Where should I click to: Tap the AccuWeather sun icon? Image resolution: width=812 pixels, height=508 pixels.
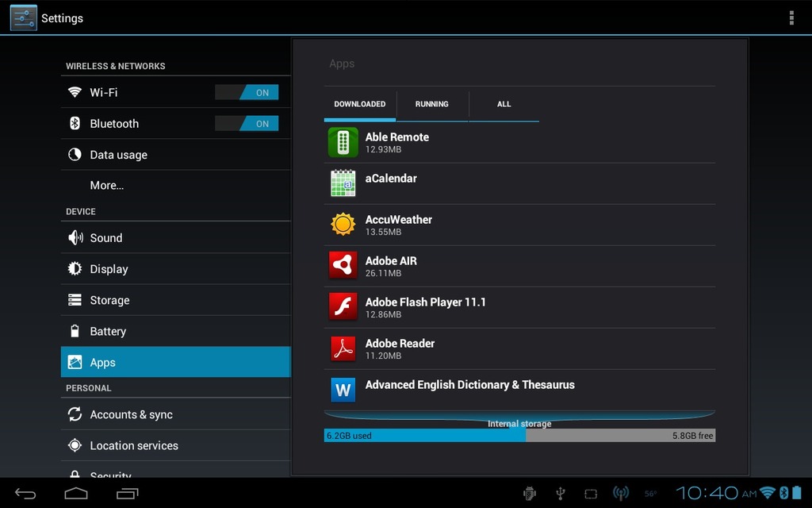click(x=343, y=225)
